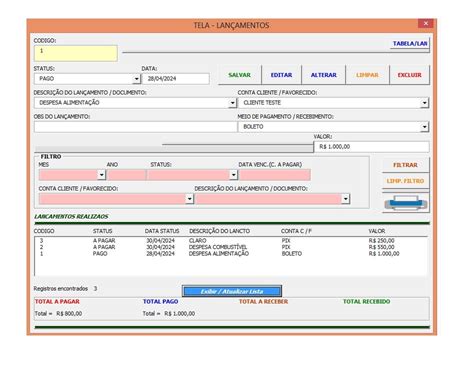Expand the filter STATUS dropdown
This screenshot has width=474, height=368.
tap(233, 175)
